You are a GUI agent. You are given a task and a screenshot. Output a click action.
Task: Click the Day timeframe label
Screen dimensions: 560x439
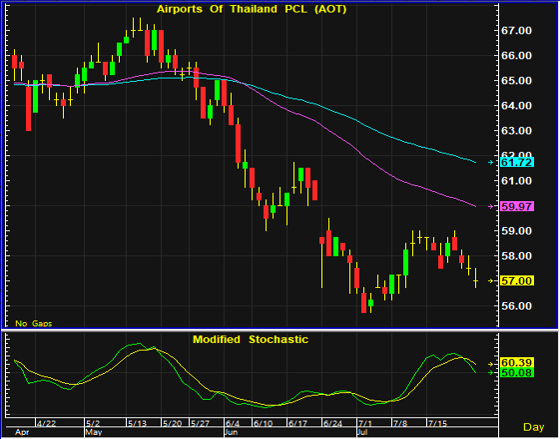534,427
